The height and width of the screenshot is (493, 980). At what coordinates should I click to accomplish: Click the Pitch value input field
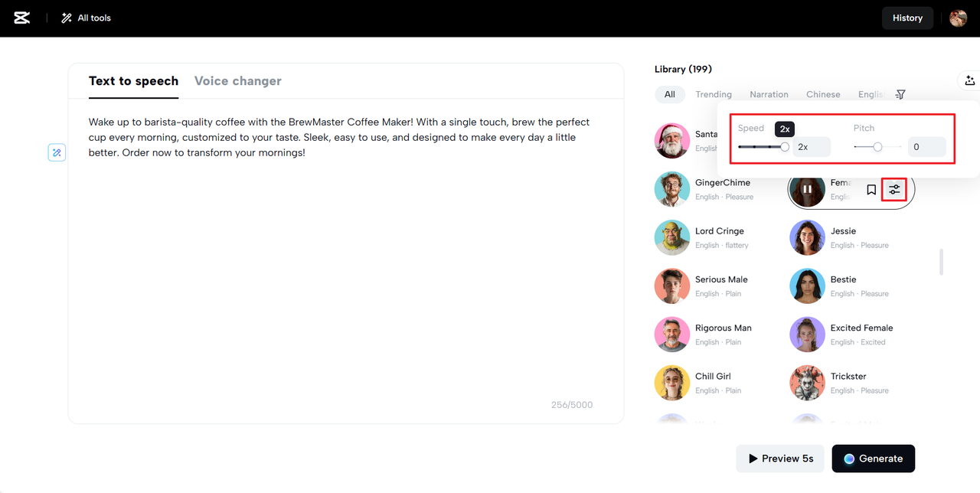pyautogui.click(x=926, y=147)
